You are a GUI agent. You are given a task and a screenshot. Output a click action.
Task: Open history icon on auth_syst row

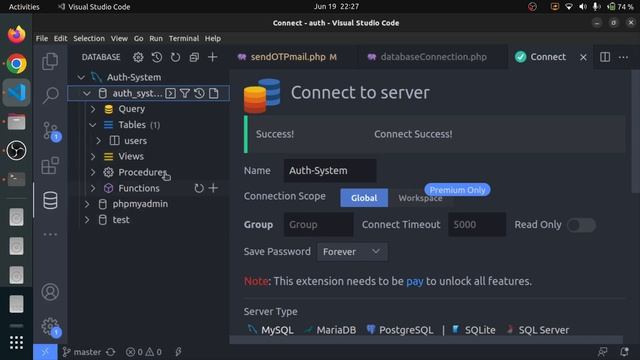tap(199, 93)
